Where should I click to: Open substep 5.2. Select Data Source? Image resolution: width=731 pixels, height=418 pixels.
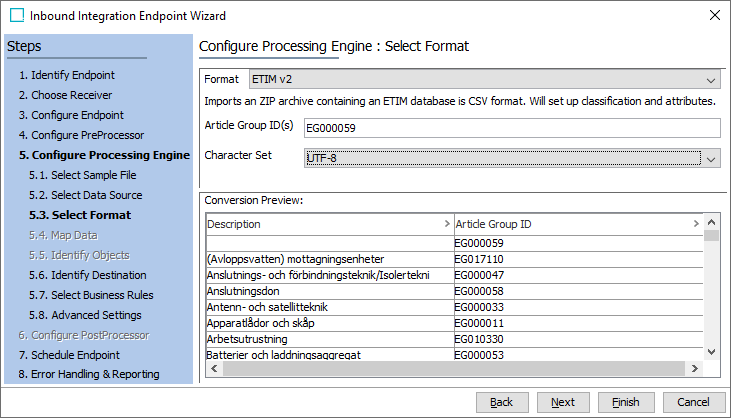point(85,195)
